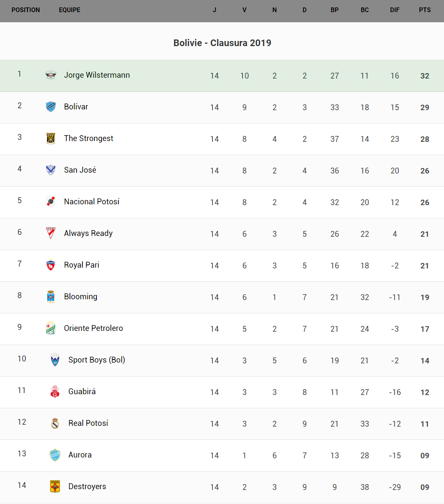Click the Blooming club badge
The height and width of the screenshot is (504, 444).
(x=51, y=297)
